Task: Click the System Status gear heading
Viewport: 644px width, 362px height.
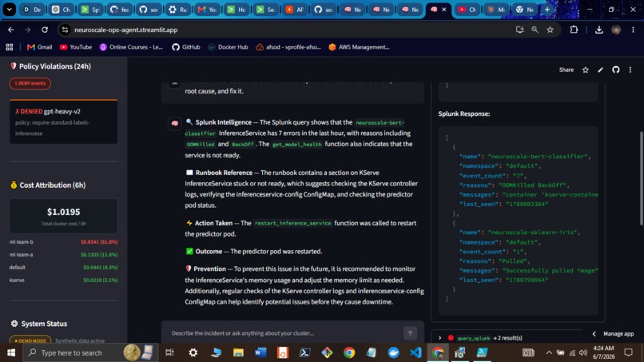Action: click(39, 324)
